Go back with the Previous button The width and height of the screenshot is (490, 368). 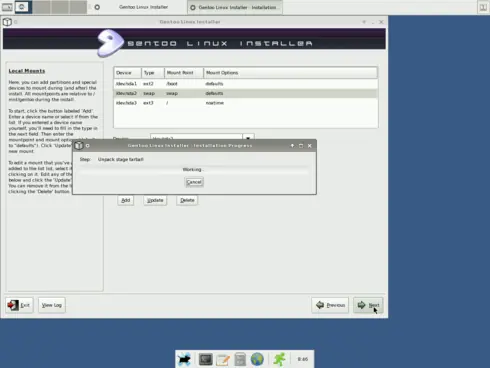(x=330, y=305)
